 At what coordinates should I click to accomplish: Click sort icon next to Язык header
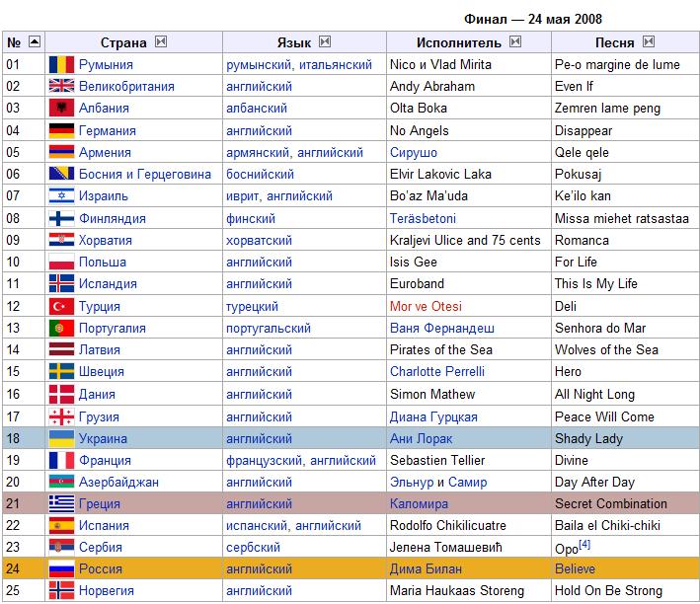pos(324,42)
